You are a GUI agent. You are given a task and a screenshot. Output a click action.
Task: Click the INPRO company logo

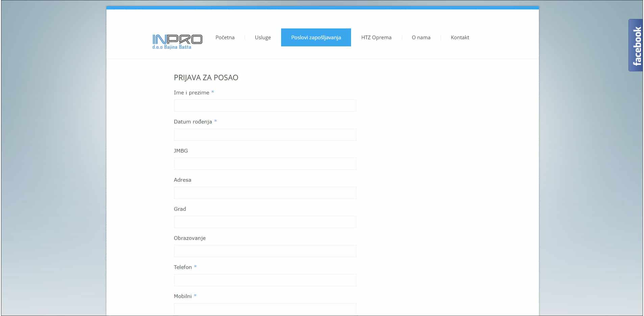coord(177,42)
